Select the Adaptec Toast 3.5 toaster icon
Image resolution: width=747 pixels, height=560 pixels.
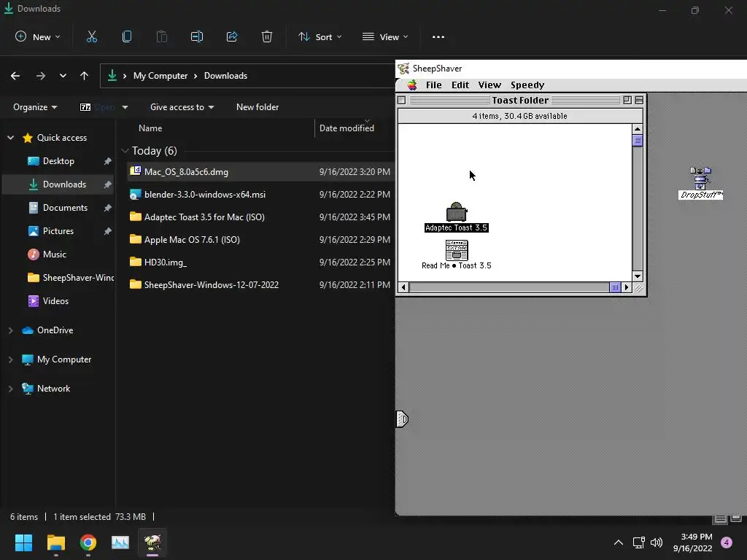[x=457, y=212]
